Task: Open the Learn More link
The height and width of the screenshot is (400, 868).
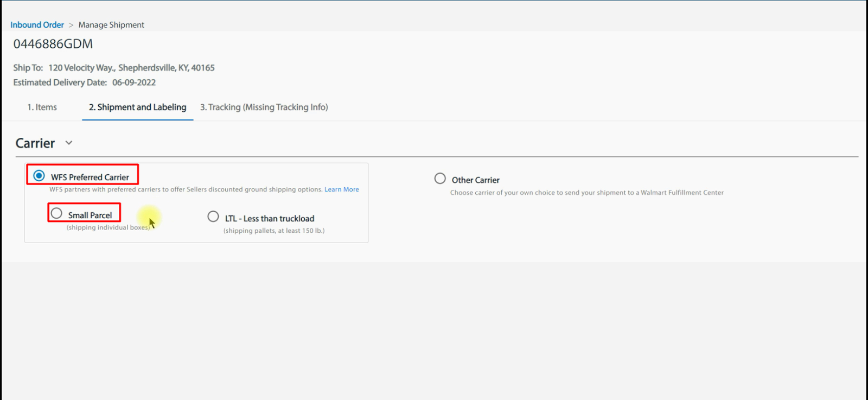Action: (342, 189)
